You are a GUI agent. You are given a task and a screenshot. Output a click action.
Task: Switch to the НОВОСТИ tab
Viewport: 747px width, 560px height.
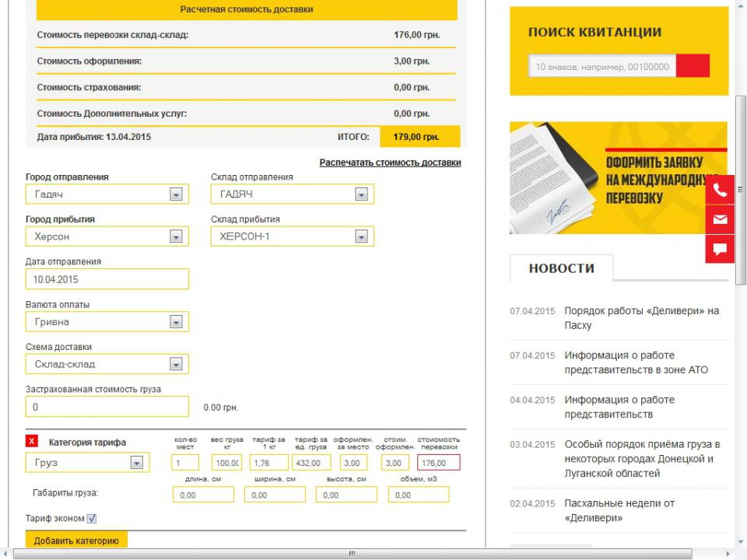pyautogui.click(x=561, y=268)
